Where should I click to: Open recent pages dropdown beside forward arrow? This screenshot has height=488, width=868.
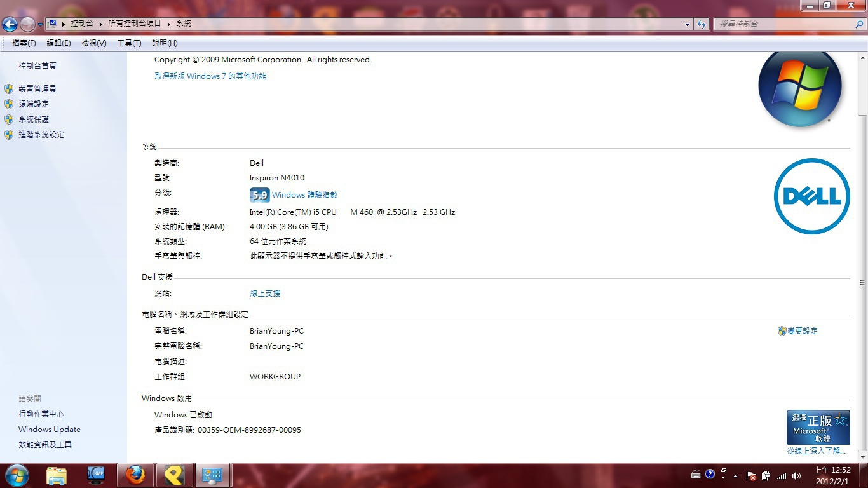(x=41, y=24)
